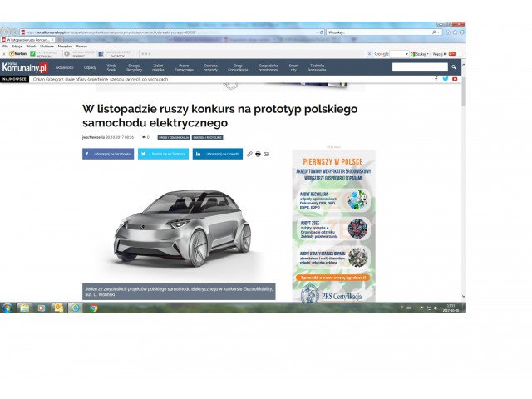
Task: Click the site search input field
Action: (x=419, y=67)
